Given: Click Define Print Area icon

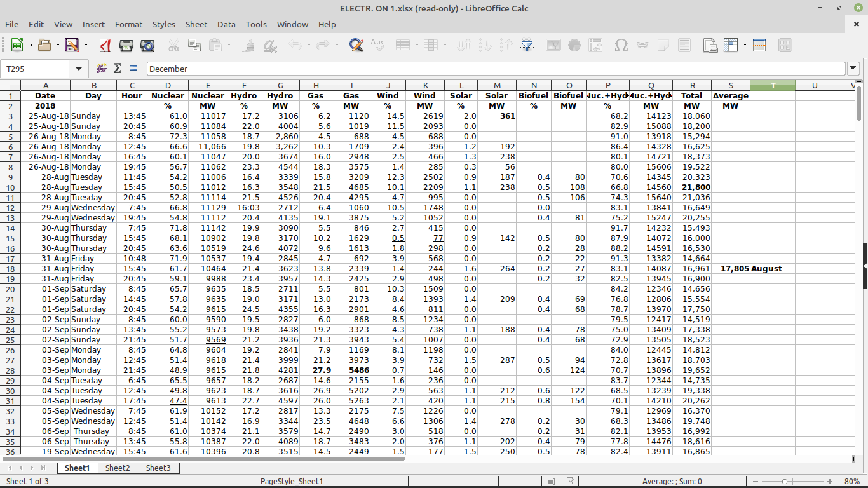Looking at the screenshot, I should [710, 45].
